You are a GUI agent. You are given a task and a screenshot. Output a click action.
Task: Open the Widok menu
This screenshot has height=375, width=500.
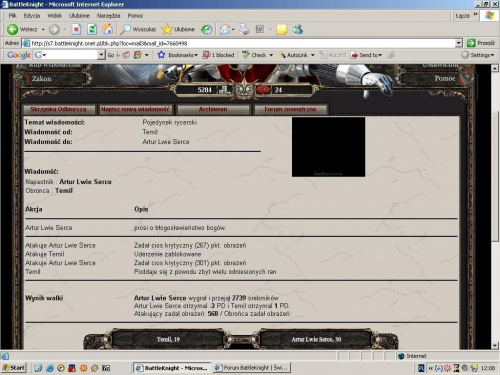coord(55,16)
